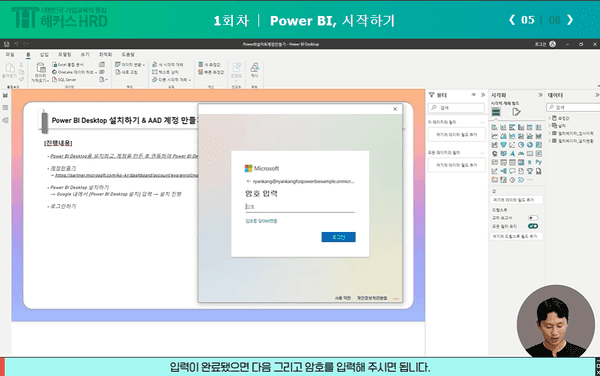This screenshot has width=600, height=376.
Task: Click the SQL Server data source
Action: pos(64,80)
